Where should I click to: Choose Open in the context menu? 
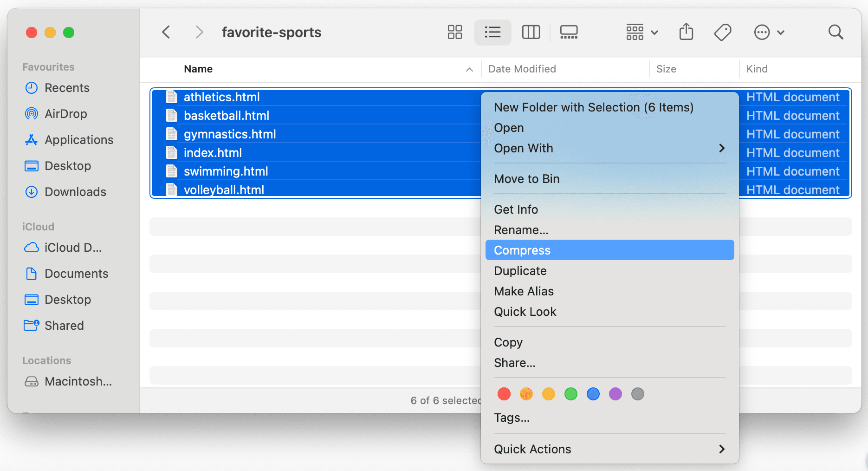(609, 128)
